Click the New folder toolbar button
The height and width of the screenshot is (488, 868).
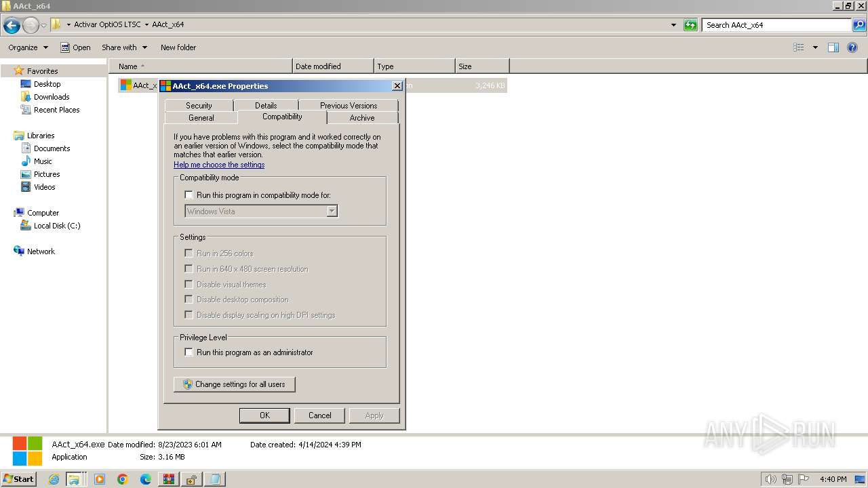coord(178,47)
